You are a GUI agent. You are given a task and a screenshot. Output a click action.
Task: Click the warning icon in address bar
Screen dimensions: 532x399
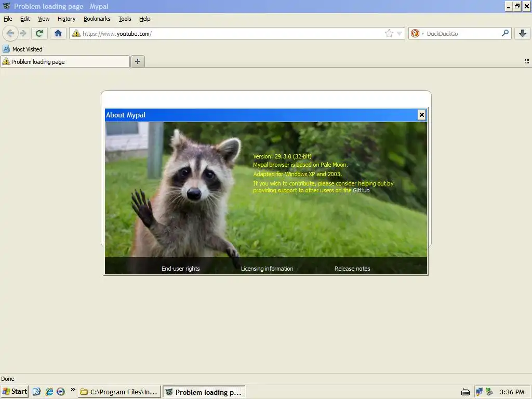tap(76, 33)
